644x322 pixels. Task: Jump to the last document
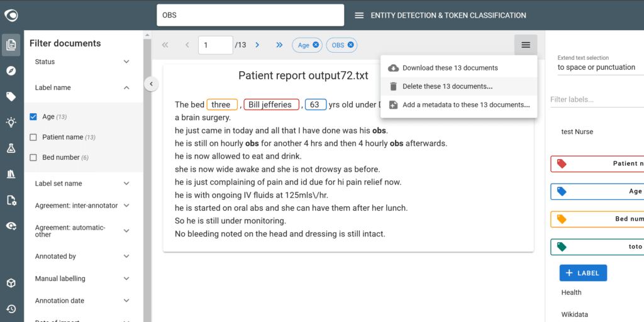pos(279,45)
